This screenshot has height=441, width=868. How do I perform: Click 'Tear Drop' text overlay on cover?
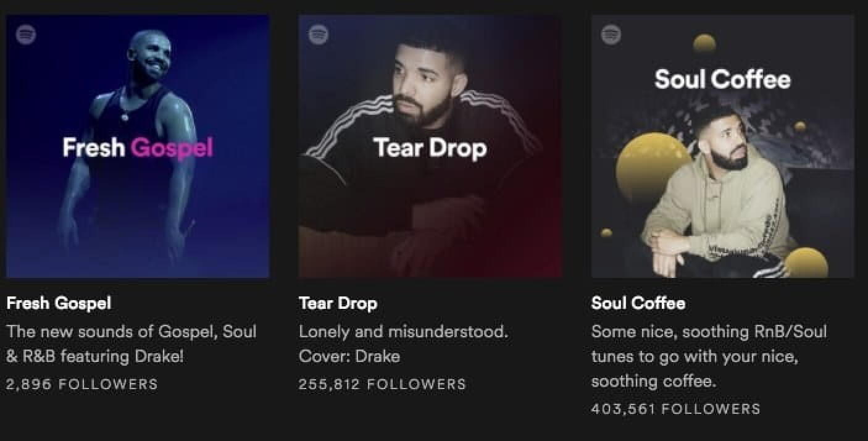coord(430,148)
